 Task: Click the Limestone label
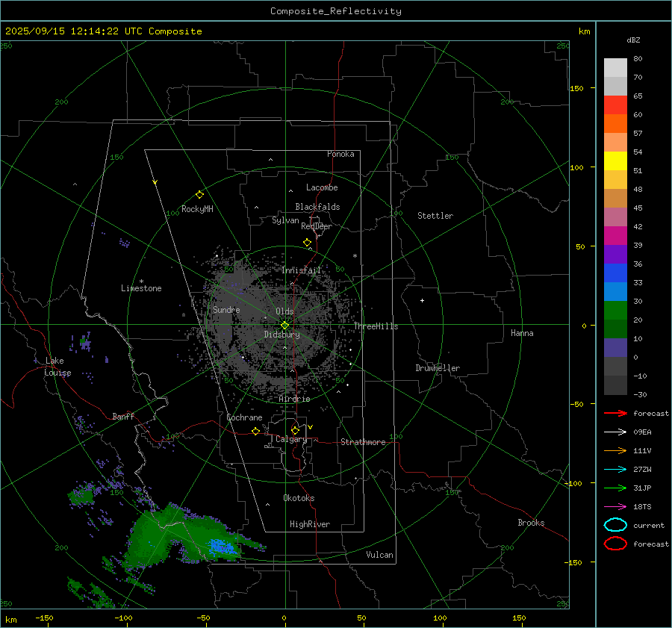pyautogui.click(x=141, y=288)
